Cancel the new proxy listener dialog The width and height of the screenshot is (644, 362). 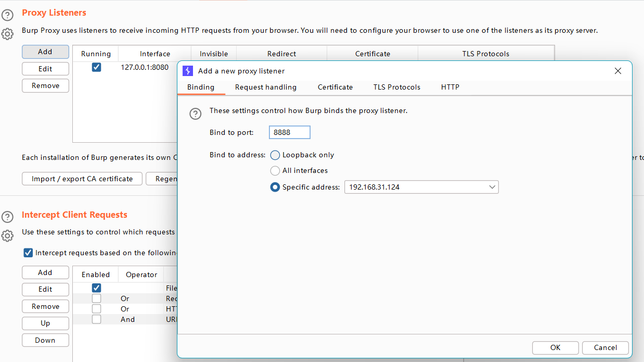606,347
